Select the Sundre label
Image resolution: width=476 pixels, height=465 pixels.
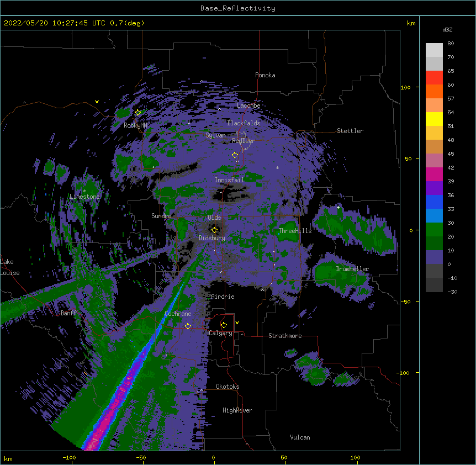(161, 216)
